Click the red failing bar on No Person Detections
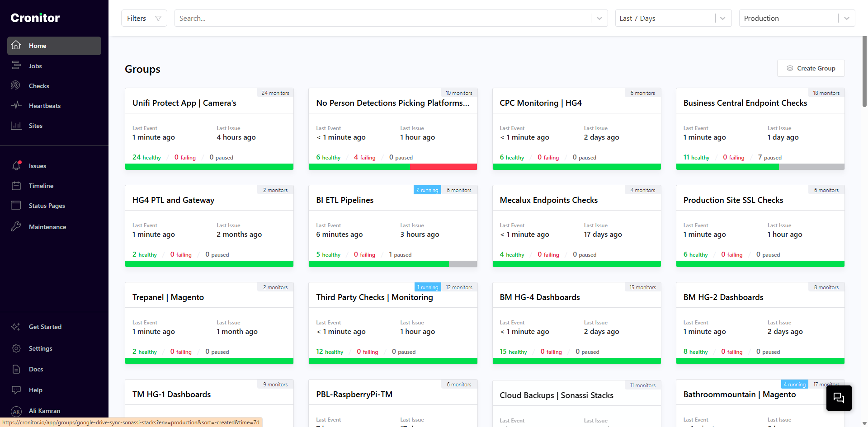The height and width of the screenshot is (427, 868). 443,167
